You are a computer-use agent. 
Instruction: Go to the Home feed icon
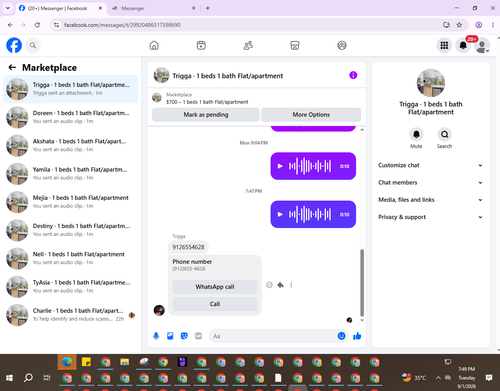coord(154,45)
